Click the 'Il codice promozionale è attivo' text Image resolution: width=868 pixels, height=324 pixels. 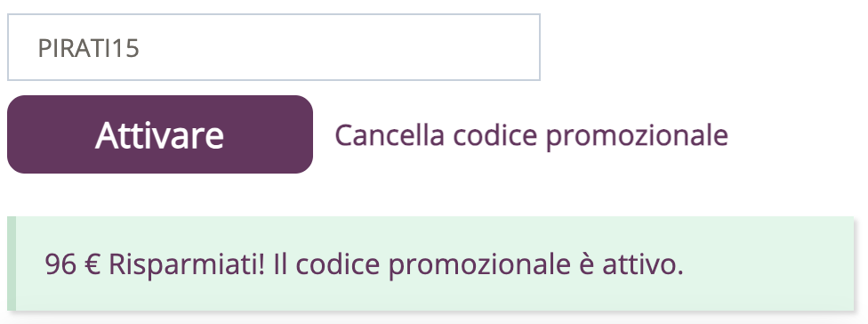(478, 264)
